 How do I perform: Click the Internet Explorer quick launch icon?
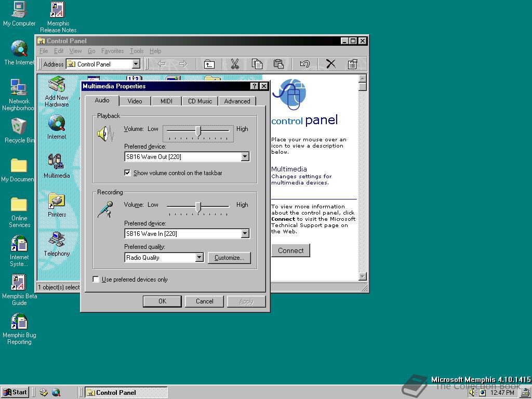(x=56, y=393)
